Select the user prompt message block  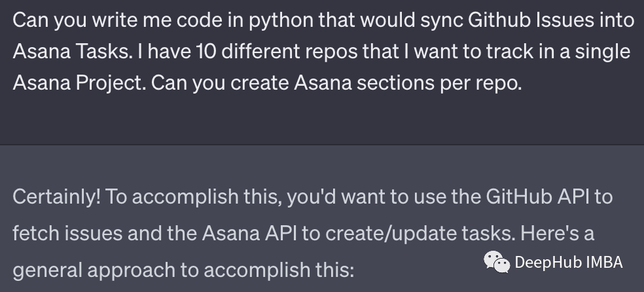322,72
